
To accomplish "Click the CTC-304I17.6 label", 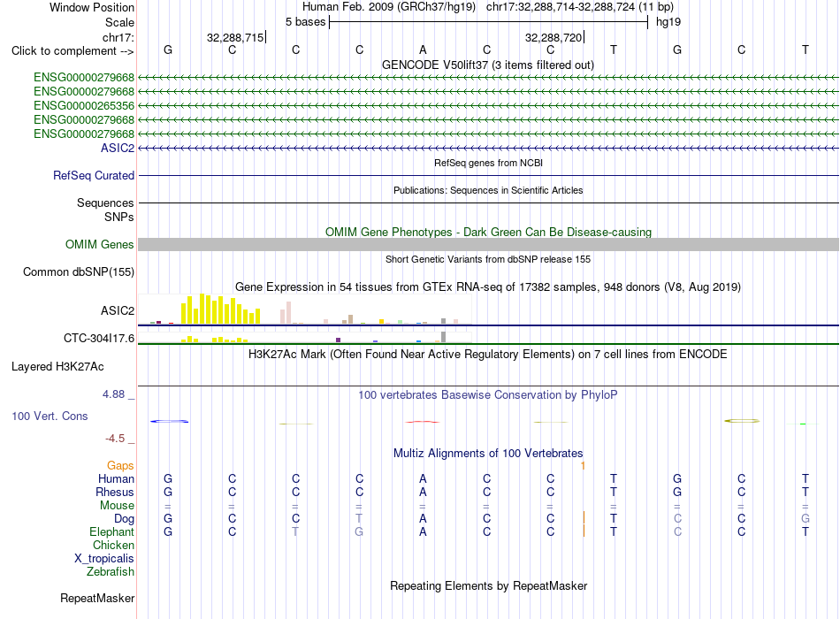I will tap(98, 338).
